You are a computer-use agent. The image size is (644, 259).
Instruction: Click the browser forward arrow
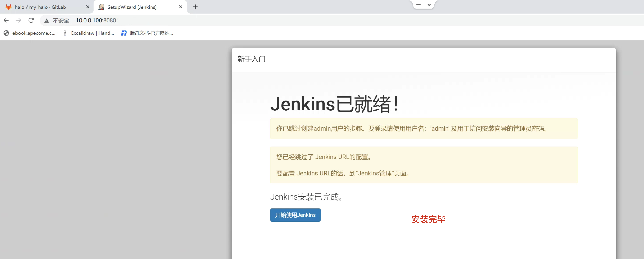point(18,21)
